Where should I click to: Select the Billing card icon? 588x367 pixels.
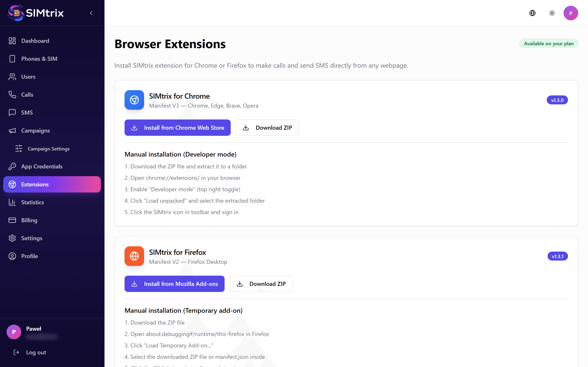[12, 220]
